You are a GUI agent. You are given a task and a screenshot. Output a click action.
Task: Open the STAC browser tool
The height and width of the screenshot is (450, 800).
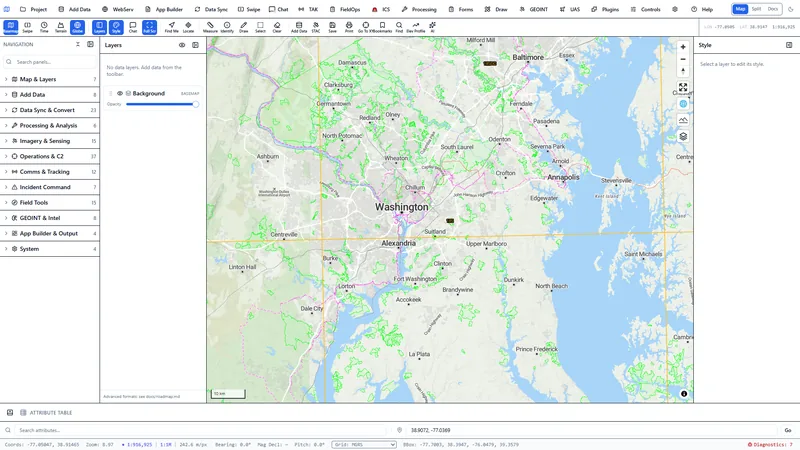(316, 27)
